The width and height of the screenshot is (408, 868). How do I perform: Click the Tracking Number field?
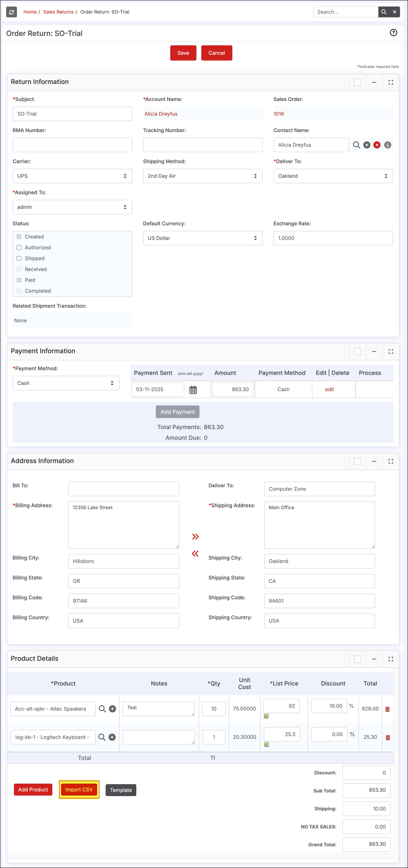pyautogui.click(x=203, y=145)
